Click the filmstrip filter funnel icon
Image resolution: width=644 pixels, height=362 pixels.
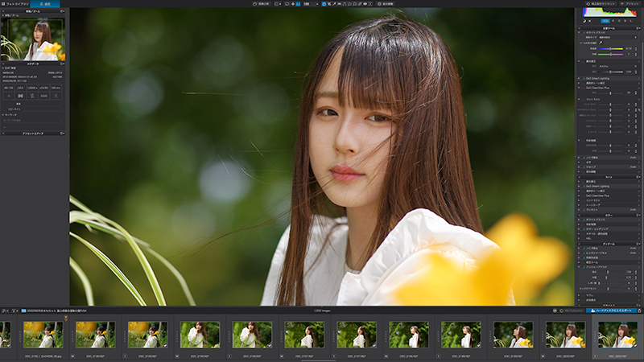[x=14, y=311]
